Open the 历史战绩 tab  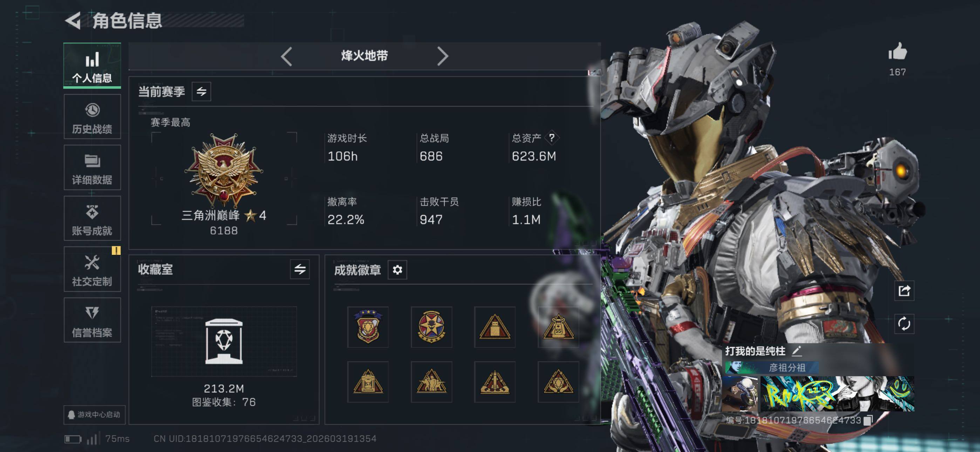[92, 117]
